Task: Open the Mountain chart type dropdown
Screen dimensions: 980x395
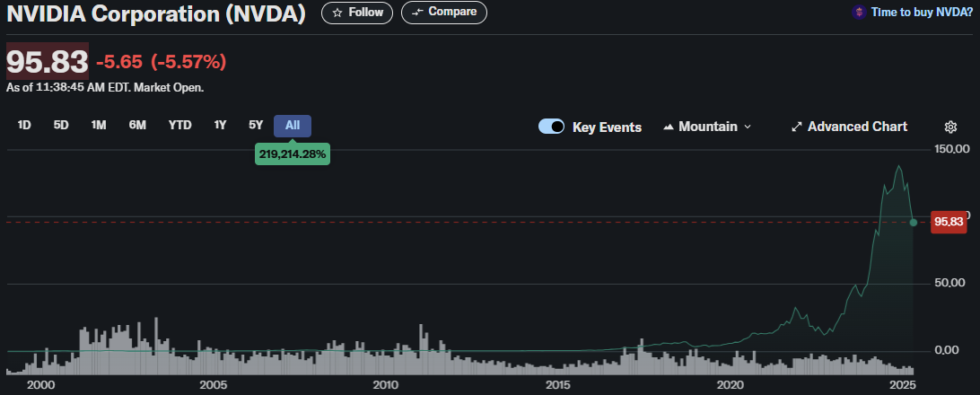Action: 707,127
